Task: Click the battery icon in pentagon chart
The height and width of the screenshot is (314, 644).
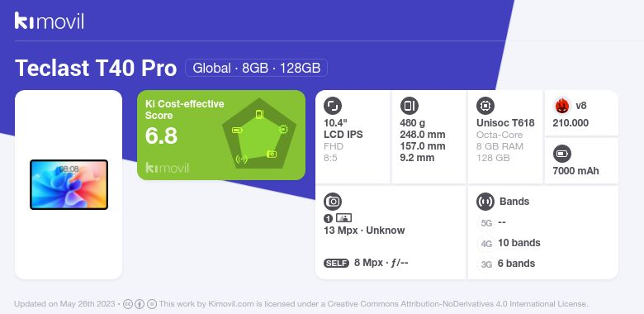Action: (x=237, y=131)
